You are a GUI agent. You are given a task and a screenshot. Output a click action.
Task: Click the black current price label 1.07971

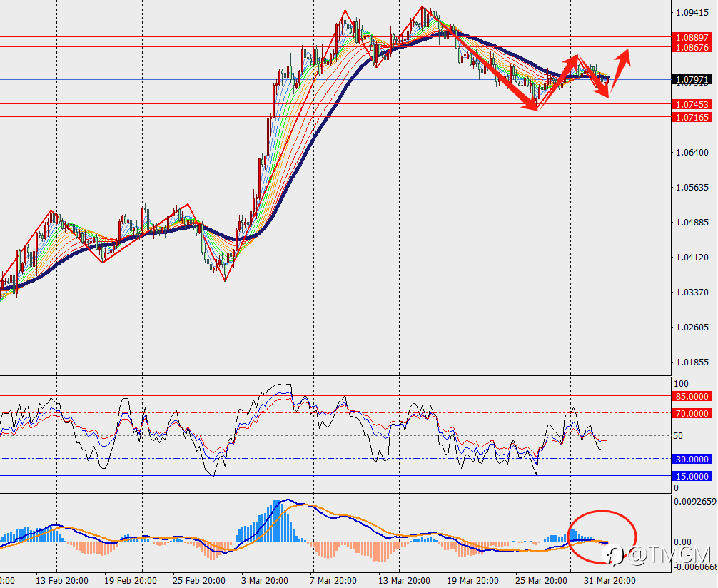click(x=692, y=80)
